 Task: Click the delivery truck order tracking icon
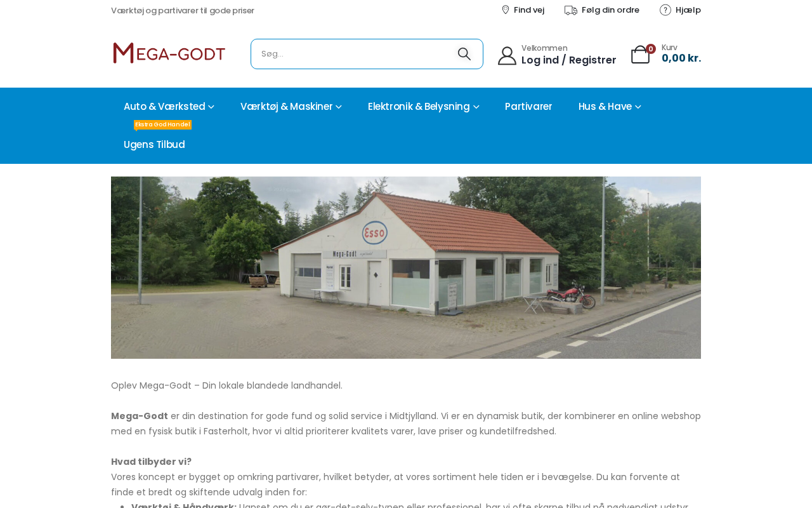tap(571, 10)
